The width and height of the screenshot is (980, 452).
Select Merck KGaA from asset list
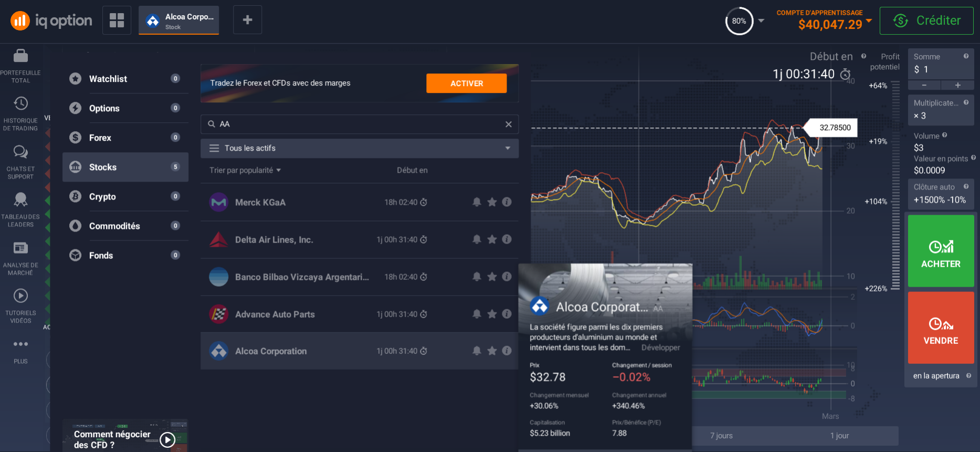360,202
